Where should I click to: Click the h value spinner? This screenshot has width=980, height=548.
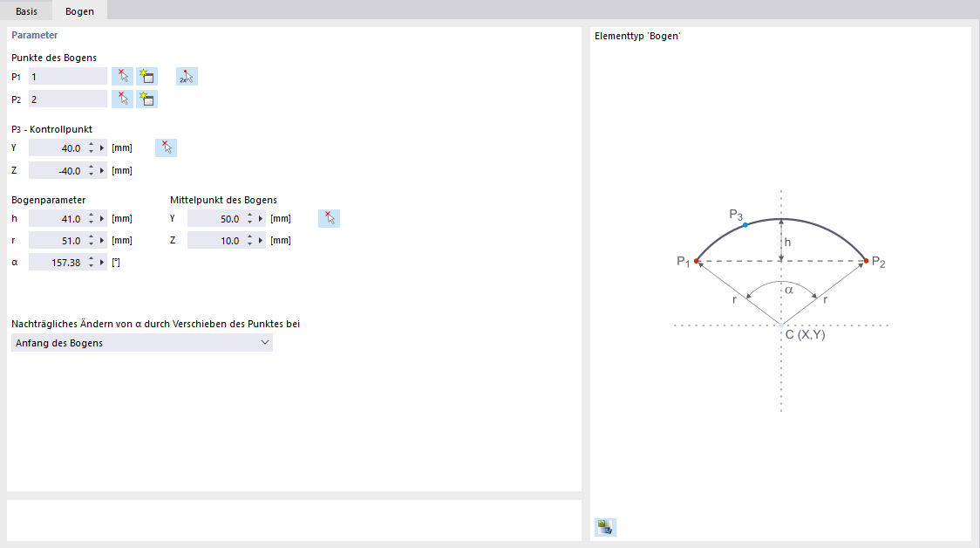click(92, 219)
